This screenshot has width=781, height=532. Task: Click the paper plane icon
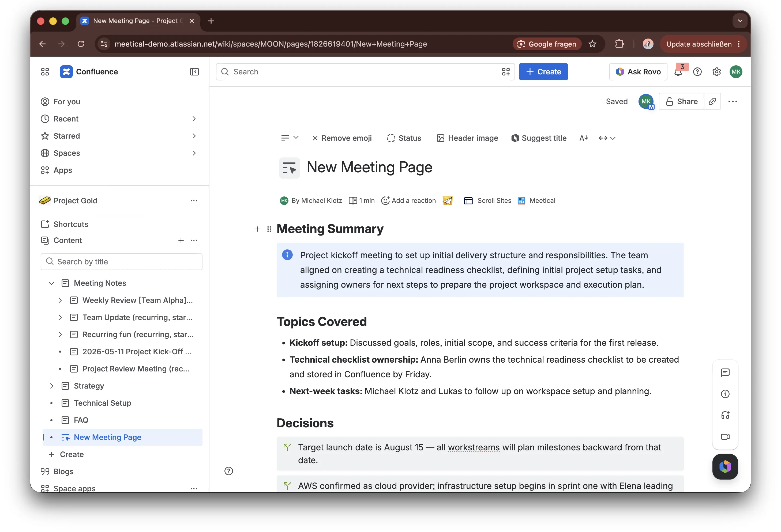pos(447,200)
